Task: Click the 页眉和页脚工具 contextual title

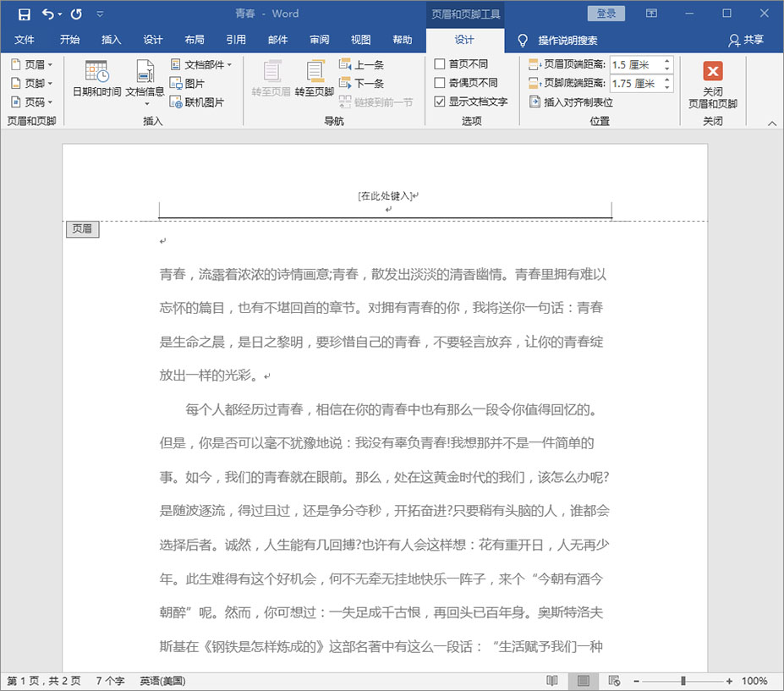Action: coord(465,14)
